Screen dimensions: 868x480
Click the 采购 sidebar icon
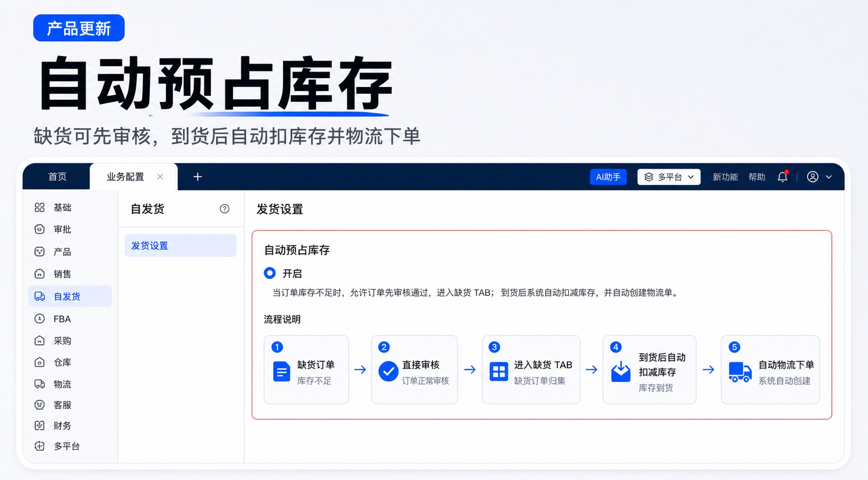(40, 341)
